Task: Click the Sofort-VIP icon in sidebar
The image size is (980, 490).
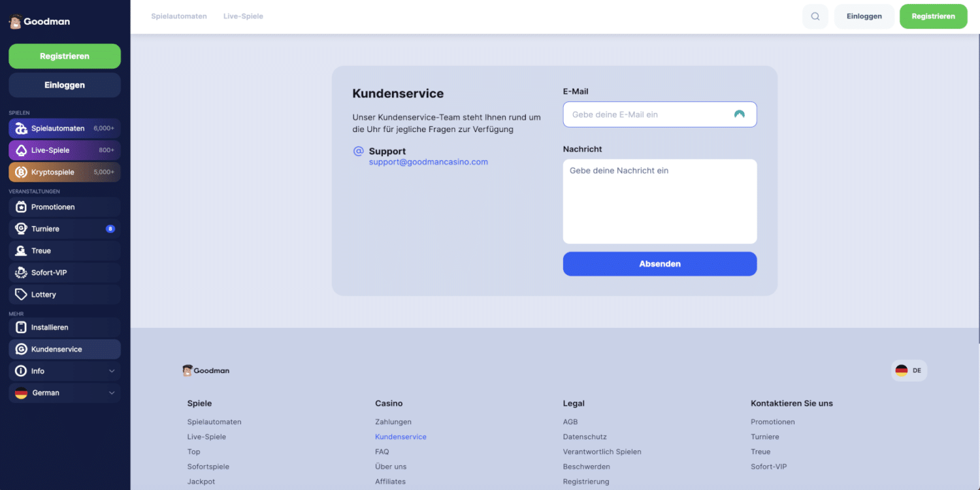Action: click(x=21, y=272)
